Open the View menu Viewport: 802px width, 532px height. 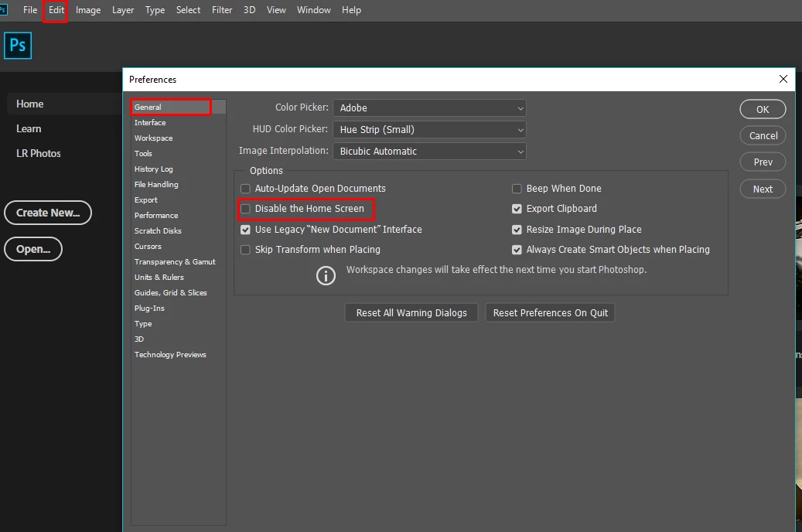coord(276,10)
